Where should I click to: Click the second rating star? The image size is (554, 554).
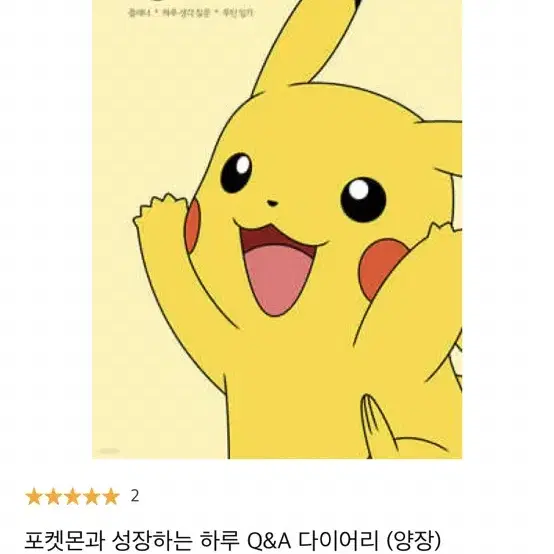53,496
